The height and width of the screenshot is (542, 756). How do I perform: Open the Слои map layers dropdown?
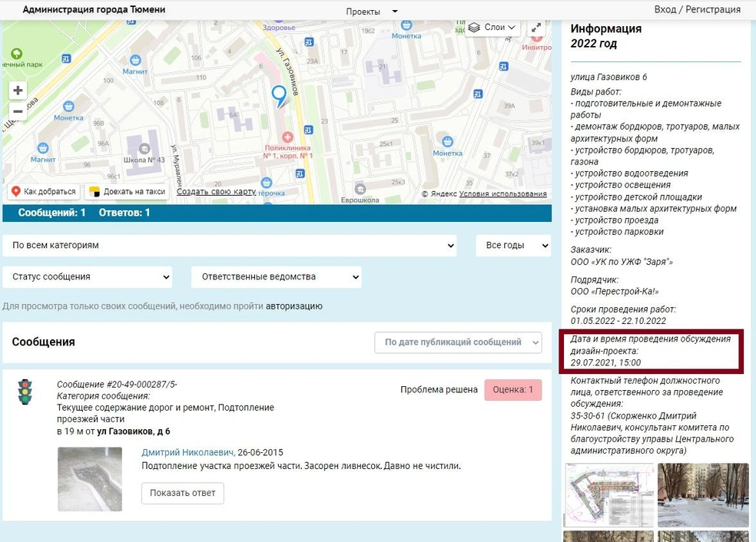[x=492, y=28]
